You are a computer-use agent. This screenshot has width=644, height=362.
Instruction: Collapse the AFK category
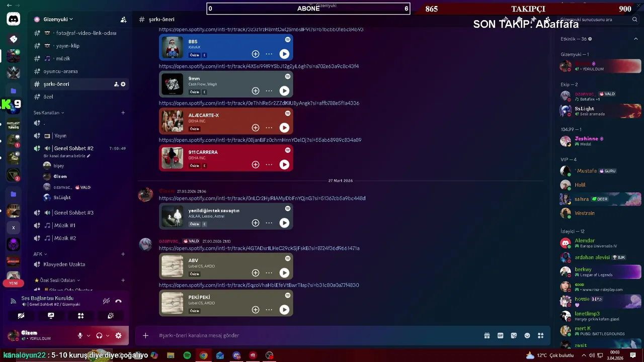tap(40, 254)
